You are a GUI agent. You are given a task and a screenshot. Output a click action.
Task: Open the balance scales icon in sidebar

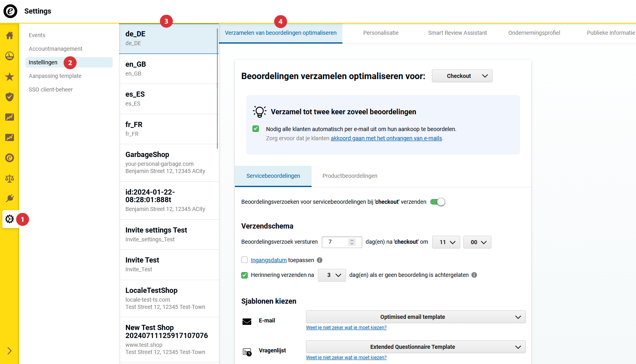click(10, 178)
